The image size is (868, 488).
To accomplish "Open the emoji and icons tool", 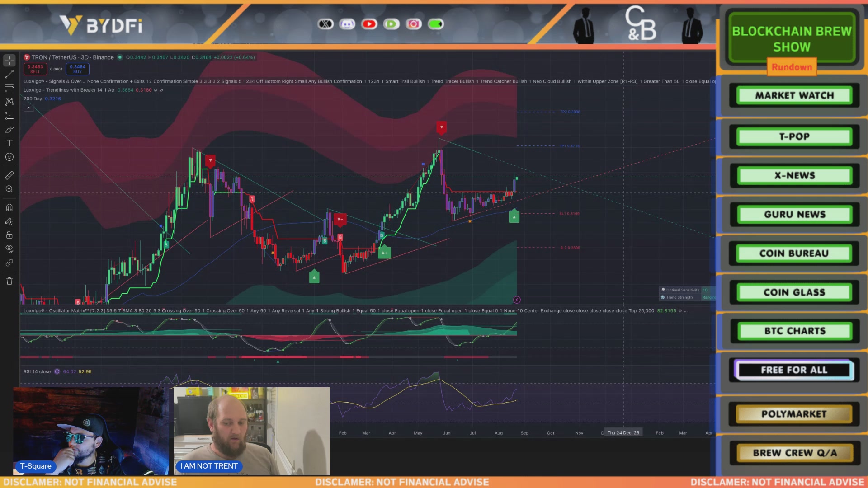I will tap(9, 157).
